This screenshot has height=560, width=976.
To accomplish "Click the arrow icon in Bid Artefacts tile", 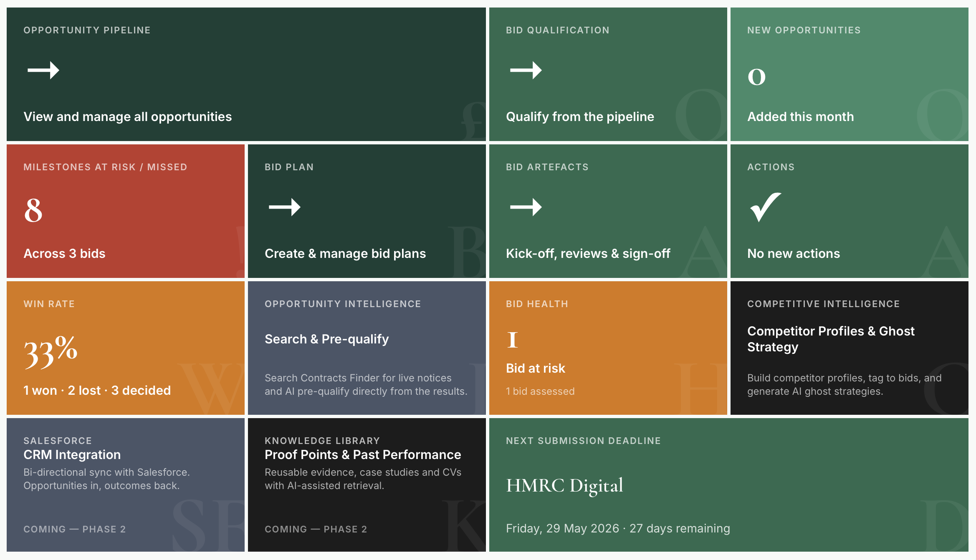I will coord(526,207).
